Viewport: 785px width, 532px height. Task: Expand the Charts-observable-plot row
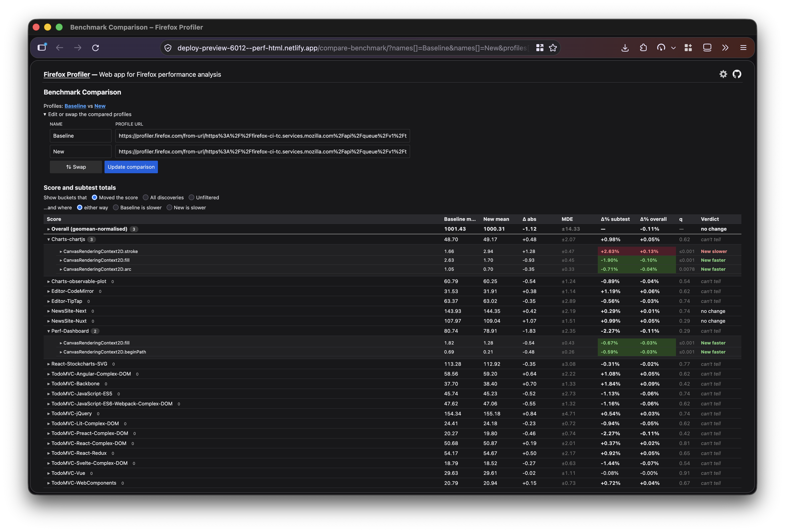click(49, 281)
